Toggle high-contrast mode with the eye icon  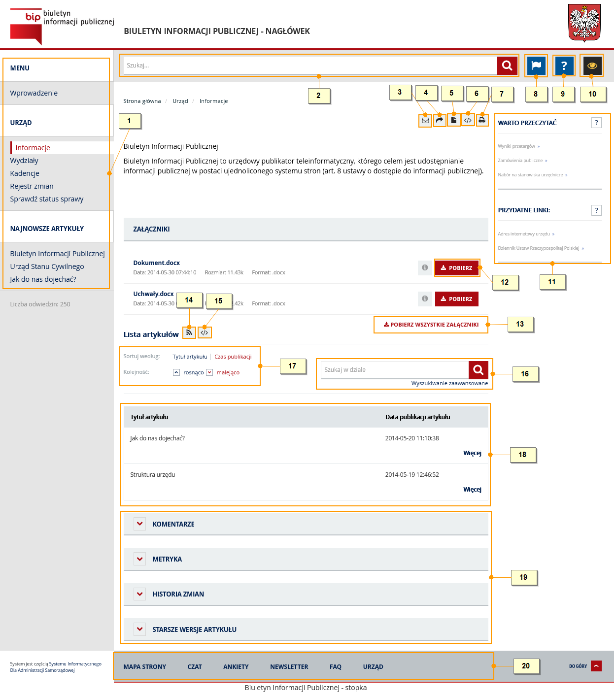[x=592, y=65]
